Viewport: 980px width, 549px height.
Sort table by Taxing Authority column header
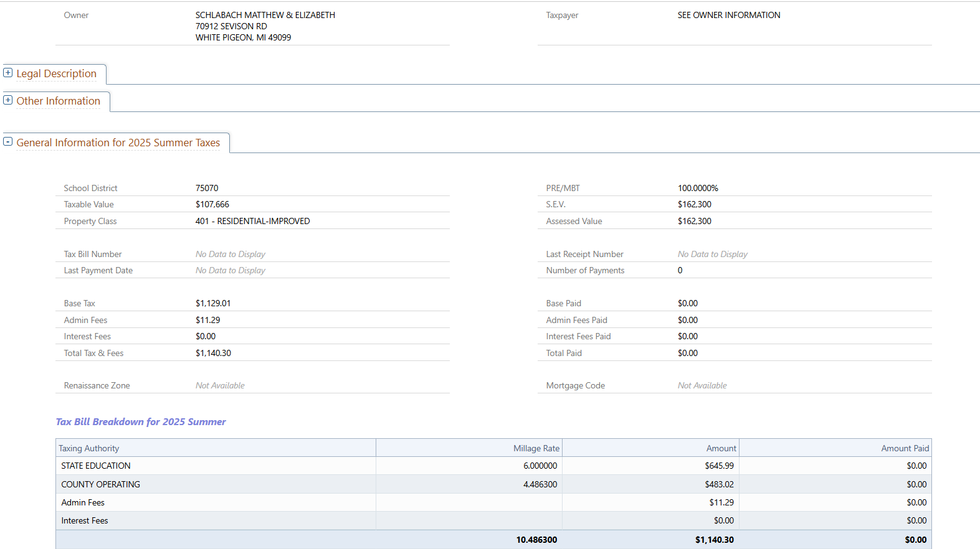[x=89, y=448]
